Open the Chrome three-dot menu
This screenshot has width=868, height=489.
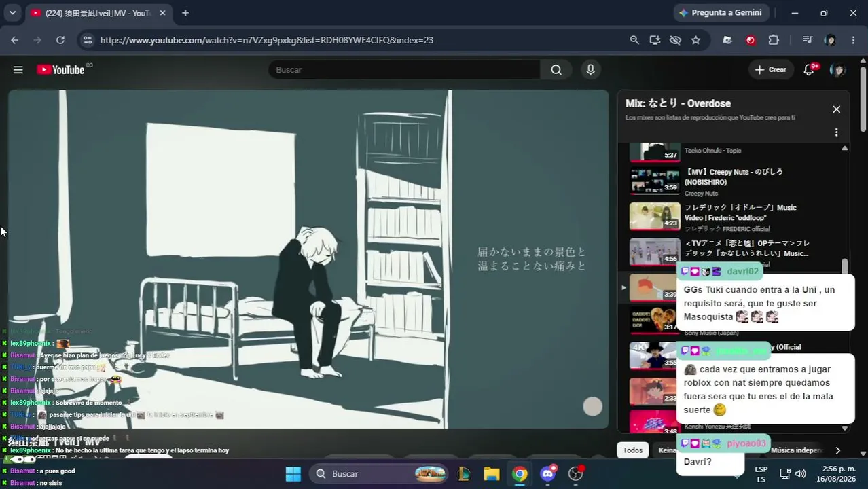pyautogui.click(x=853, y=40)
